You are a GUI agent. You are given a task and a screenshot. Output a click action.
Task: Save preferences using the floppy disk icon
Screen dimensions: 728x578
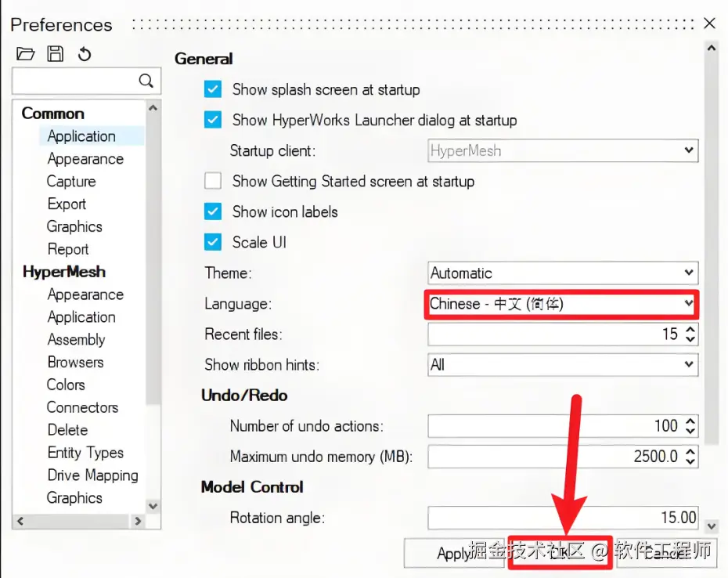pos(56,54)
